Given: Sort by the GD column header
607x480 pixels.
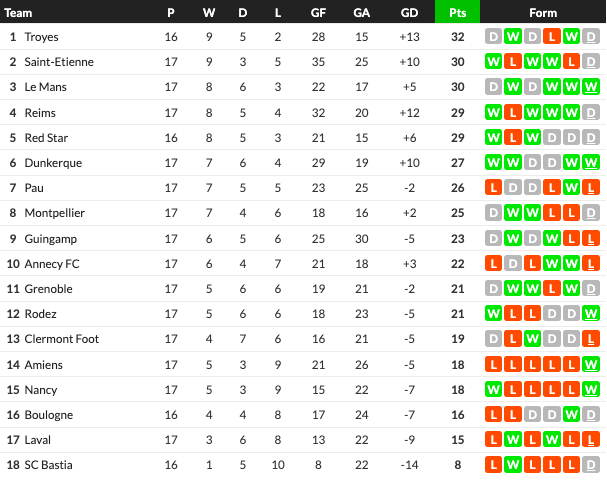Looking at the screenshot, I should pyautogui.click(x=408, y=12).
